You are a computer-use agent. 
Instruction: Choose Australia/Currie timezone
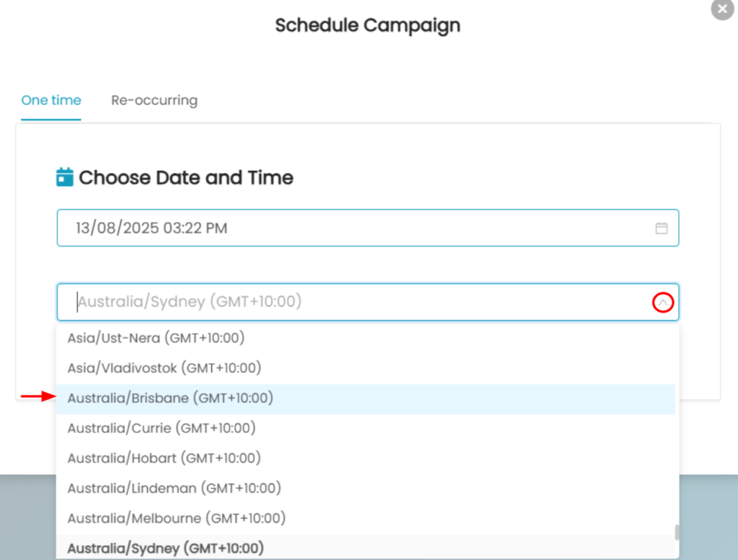point(162,428)
